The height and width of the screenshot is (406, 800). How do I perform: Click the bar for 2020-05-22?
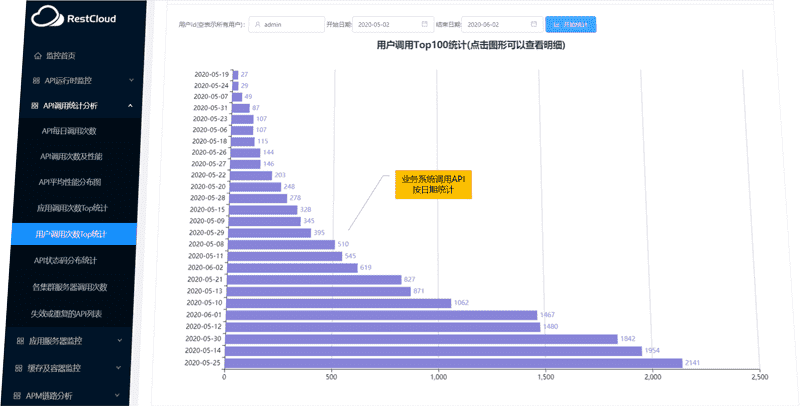[x=251, y=175]
